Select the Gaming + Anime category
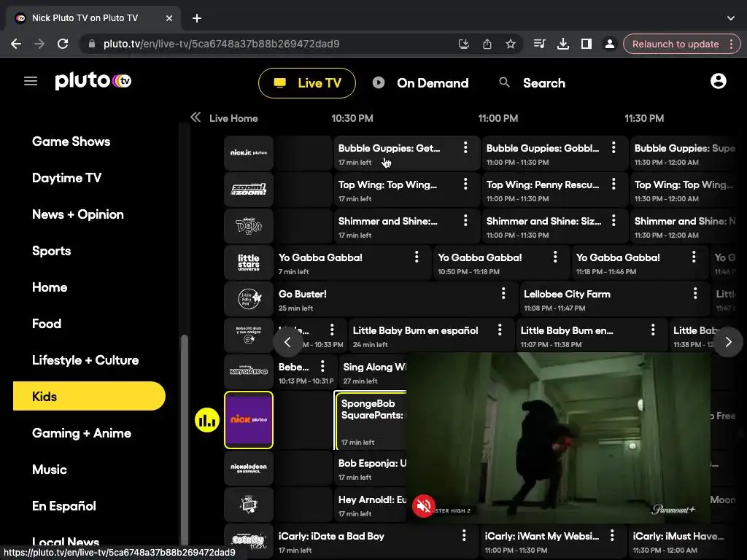This screenshot has width=747, height=560. 82,433
